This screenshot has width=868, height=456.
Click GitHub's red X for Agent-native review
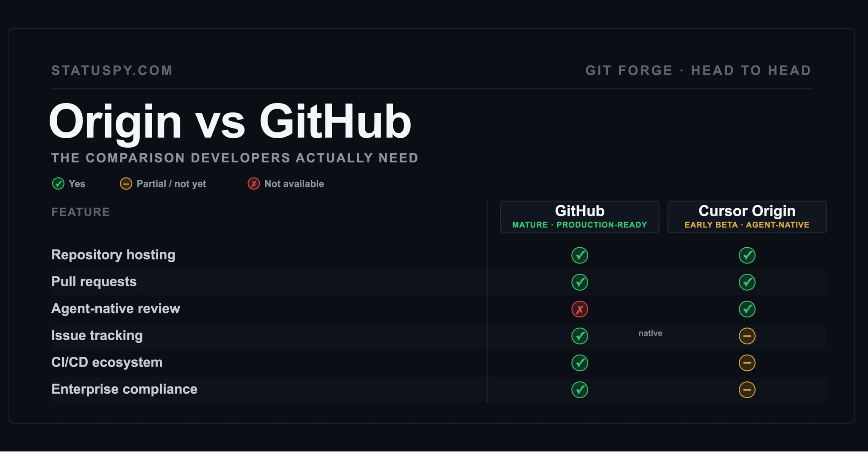tap(580, 309)
